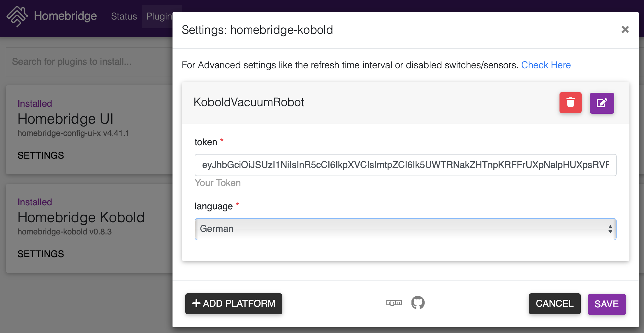Follow the Check Here link

(x=546, y=65)
